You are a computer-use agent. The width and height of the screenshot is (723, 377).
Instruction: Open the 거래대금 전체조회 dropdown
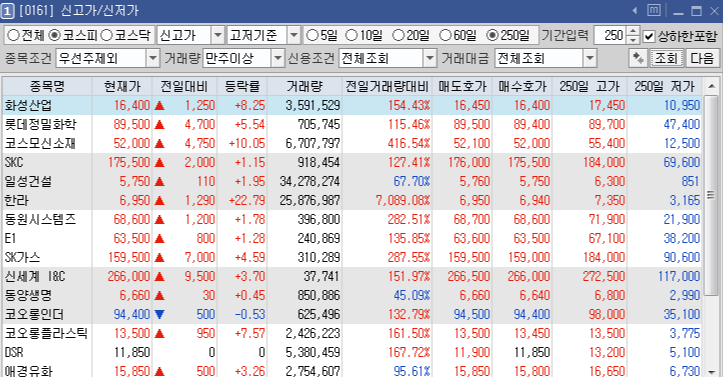click(590, 59)
